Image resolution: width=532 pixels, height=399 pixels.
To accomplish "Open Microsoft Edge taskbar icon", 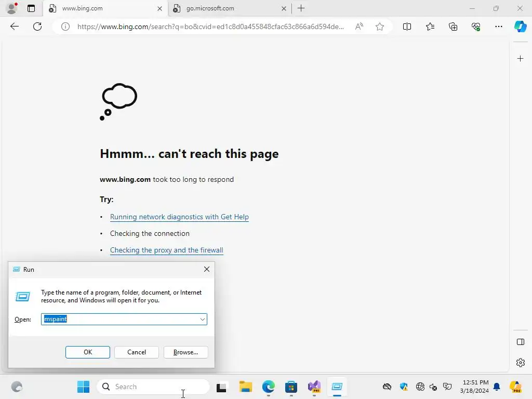I will (x=269, y=387).
